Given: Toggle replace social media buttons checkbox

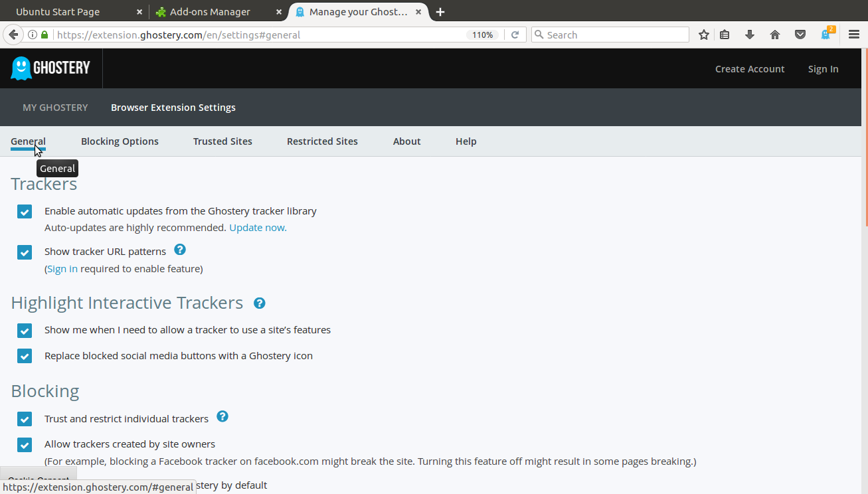Looking at the screenshot, I should point(25,357).
